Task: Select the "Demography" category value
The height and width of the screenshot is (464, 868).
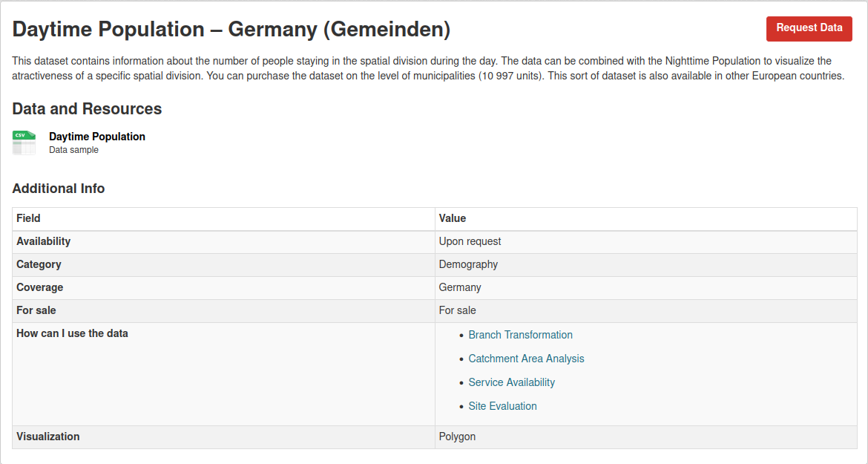Action: (x=468, y=264)
